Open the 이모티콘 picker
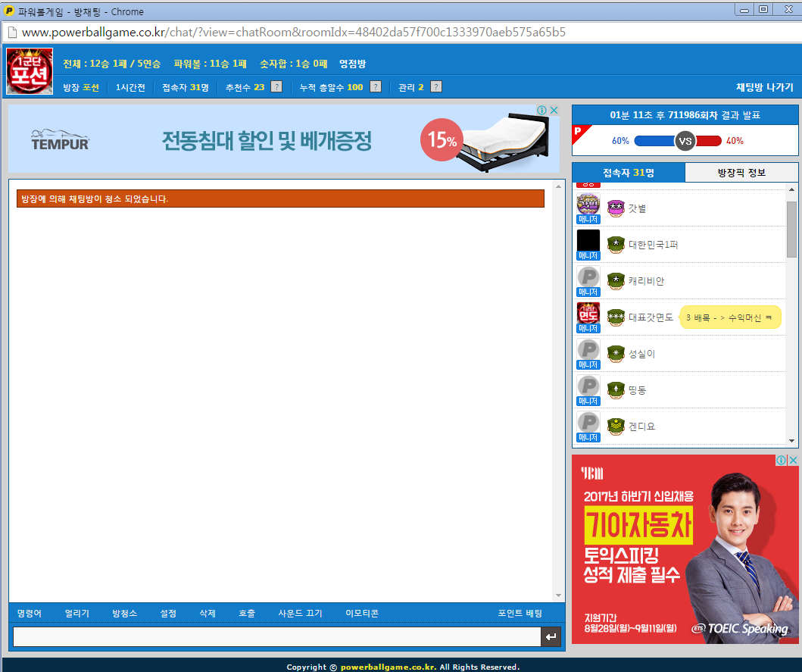This screenshot has width=802, height=672. pyautogui.click(x=361, y=613)
